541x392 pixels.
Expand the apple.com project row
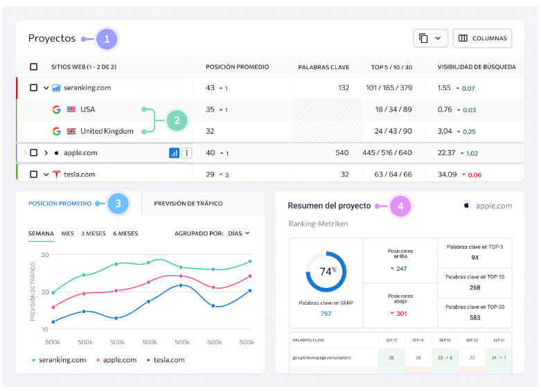pyautogui.click(x=46, y=153)
